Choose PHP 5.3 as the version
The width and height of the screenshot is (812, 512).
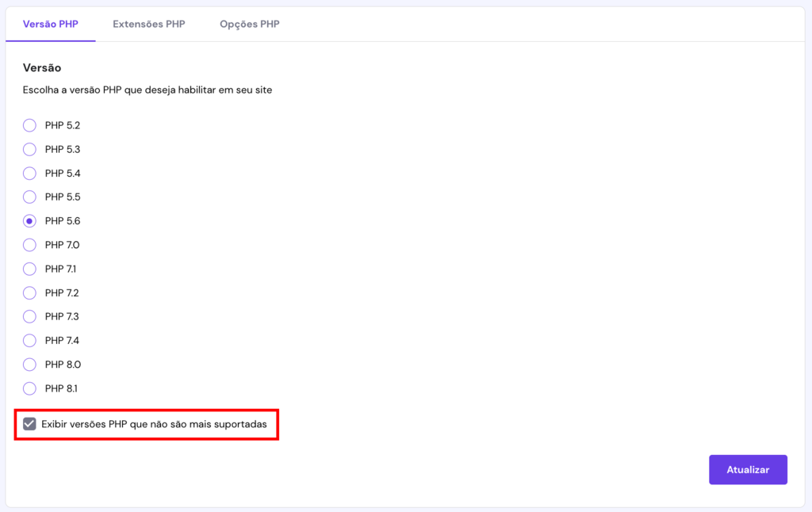coord(29,149)
